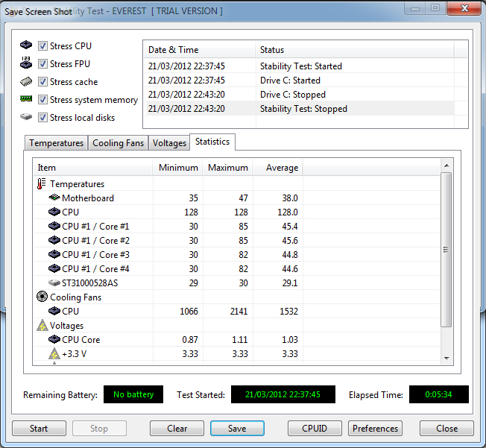Select the 'Stability Test: Started' log row
Image resolution: width=486 pixels, height=448 pixels.
[x=300, y=66]
